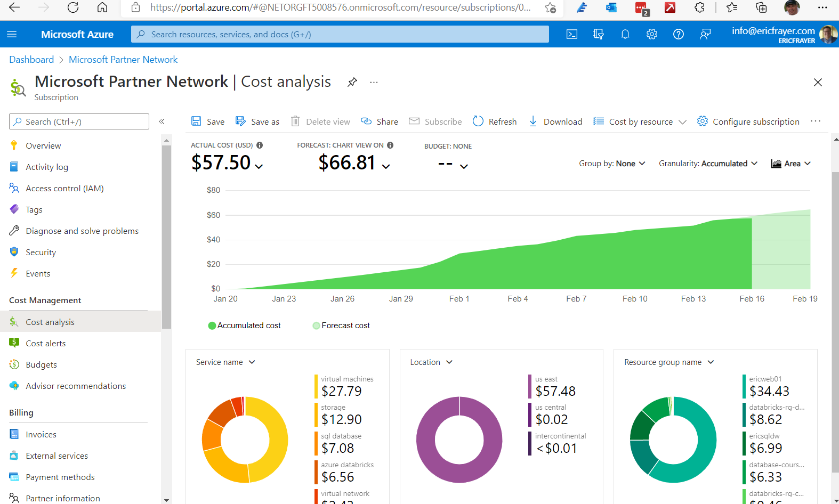Click Share in the toolbar
The height and width of the screenshot is (504, 839).
[x=380, y=121]
